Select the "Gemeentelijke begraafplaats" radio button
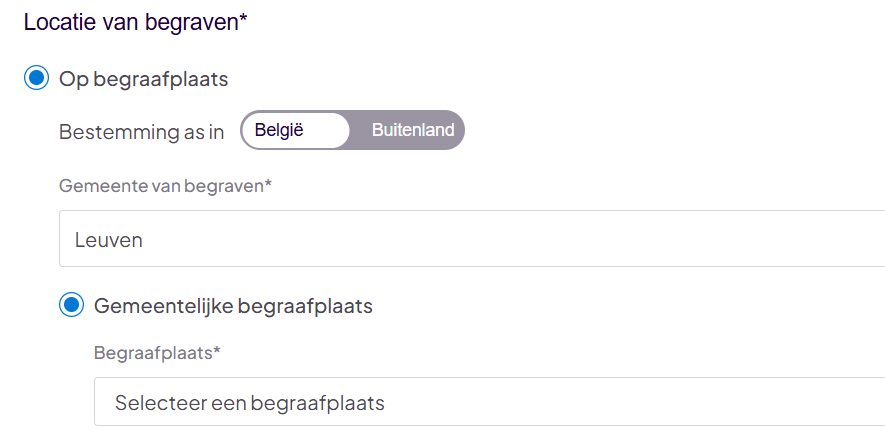Screen dimensions: 885x432 tap(71, 305)
